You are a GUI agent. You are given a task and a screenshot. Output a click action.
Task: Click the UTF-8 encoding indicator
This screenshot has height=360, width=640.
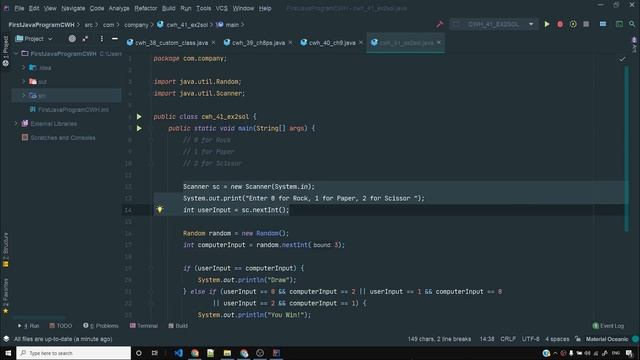531,339
